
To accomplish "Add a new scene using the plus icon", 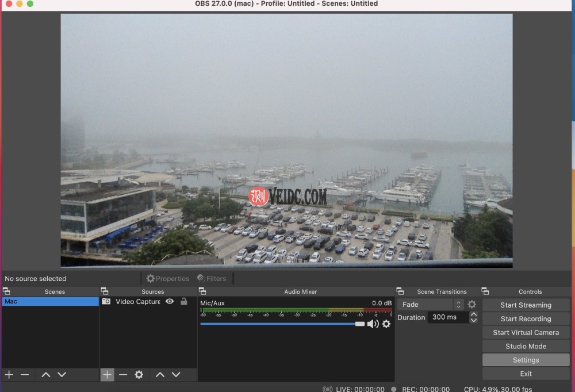I will pos(8,374).
